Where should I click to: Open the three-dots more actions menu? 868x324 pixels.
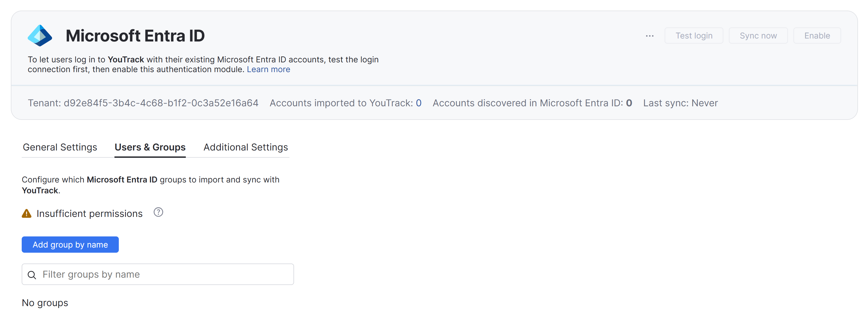[649, 36]
